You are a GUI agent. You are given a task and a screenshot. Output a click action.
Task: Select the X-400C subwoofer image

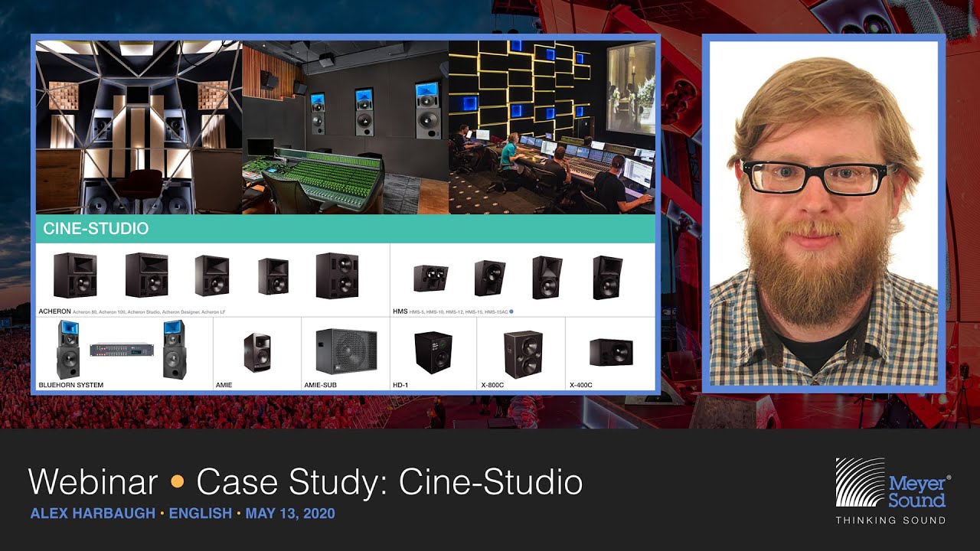pos(611,352)
